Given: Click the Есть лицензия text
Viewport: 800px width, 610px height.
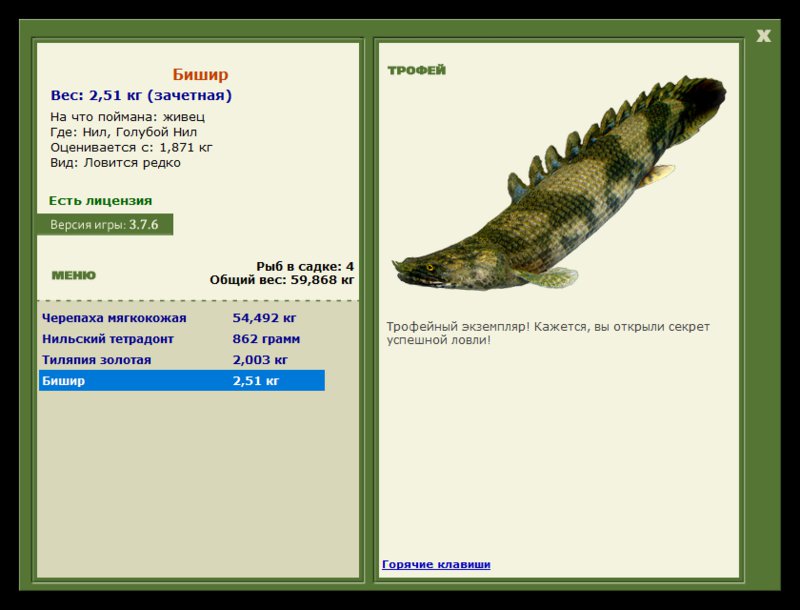Looking at the screenshot, I should (x=101, y=200).
